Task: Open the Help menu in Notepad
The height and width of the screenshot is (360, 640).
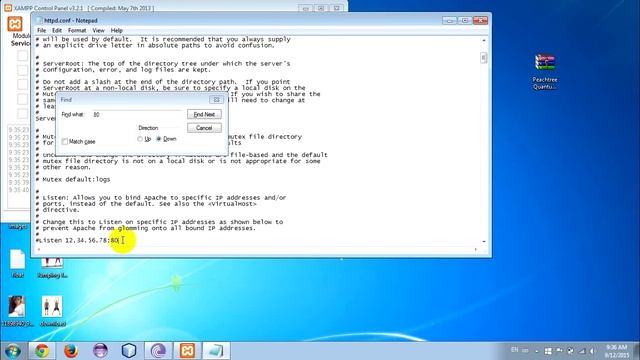Action: coord(117,31)
